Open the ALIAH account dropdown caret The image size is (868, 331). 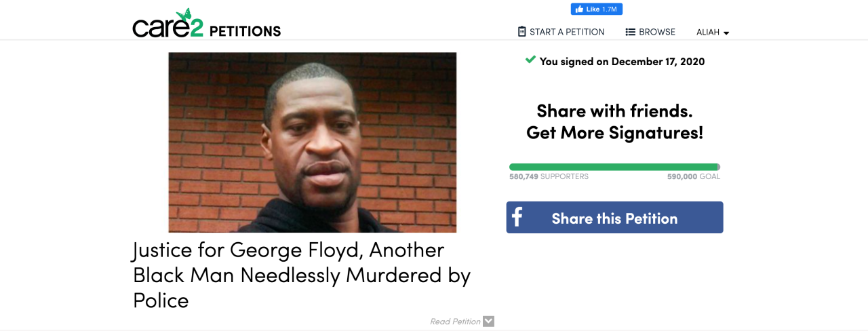click(726, 33)
